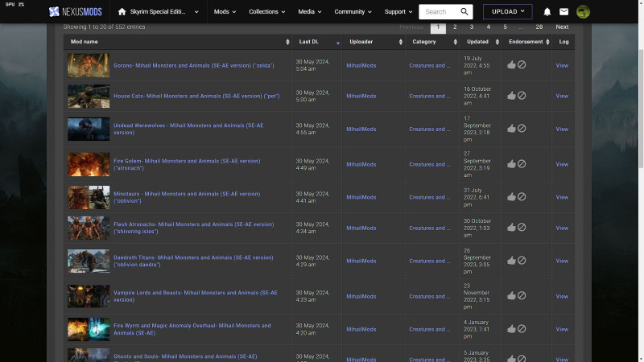Screen dimensions: 644x362
Task: Open the UPLOAD dropdown button
Action: 508,11
